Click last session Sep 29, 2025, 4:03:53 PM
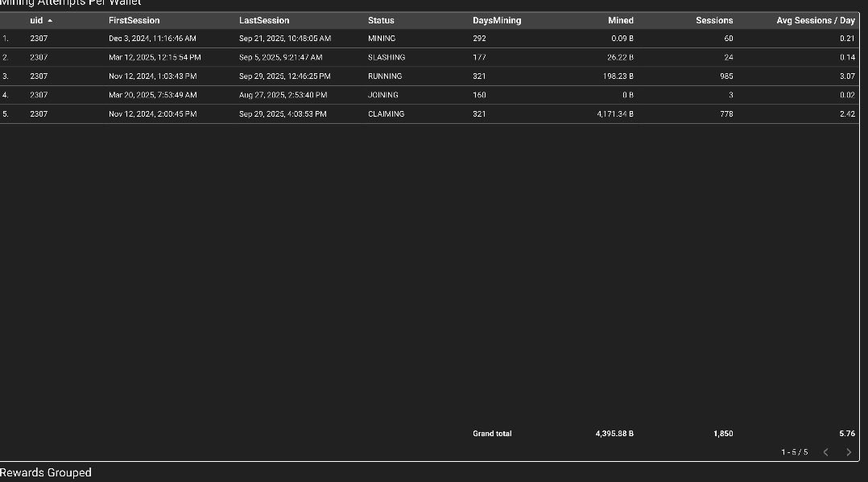Screen dimensions: 868x482 click(283, 114)
